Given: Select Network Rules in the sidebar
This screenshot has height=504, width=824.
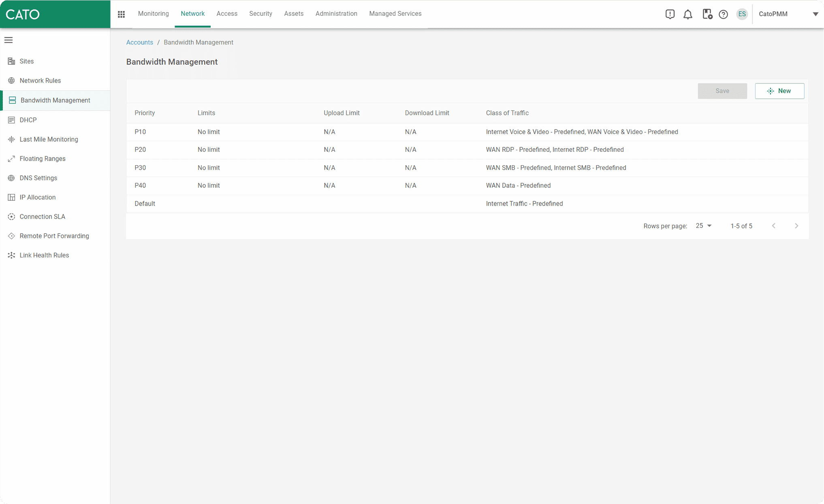Looking at the screenshot, I should tap(40, 80).
